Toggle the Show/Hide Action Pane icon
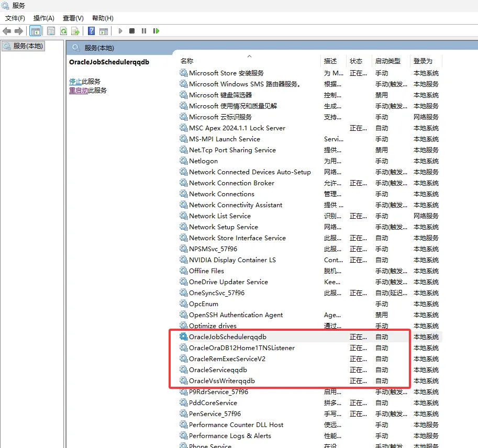 [x=104, y=31]
